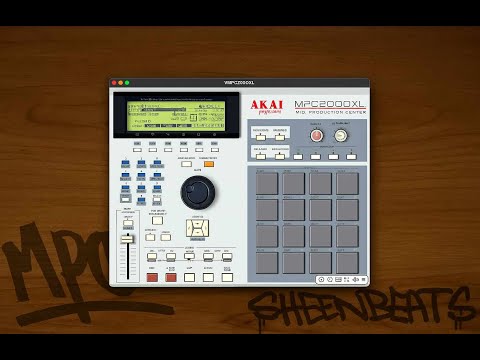
Task: Select pad bank C
Action: (333, 156)
